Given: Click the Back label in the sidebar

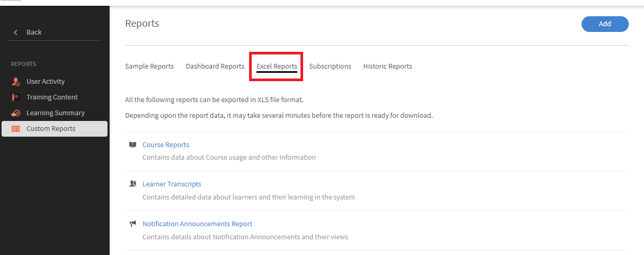Looking at the screenshot, I should [x=34, y=32].
